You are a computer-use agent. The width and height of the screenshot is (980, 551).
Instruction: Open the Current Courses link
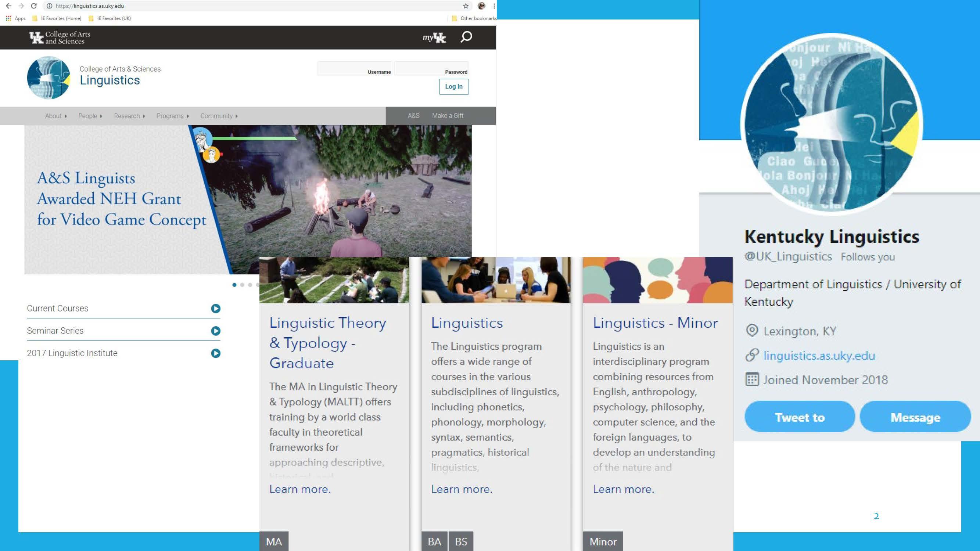click(57, 309)
